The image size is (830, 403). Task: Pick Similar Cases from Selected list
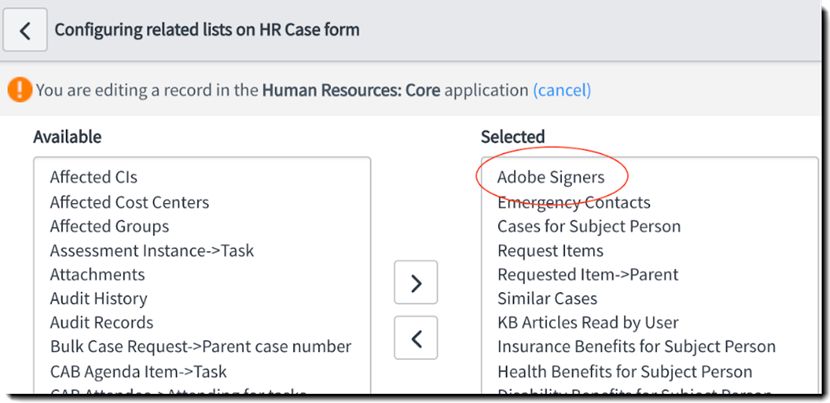pos(547,299)
